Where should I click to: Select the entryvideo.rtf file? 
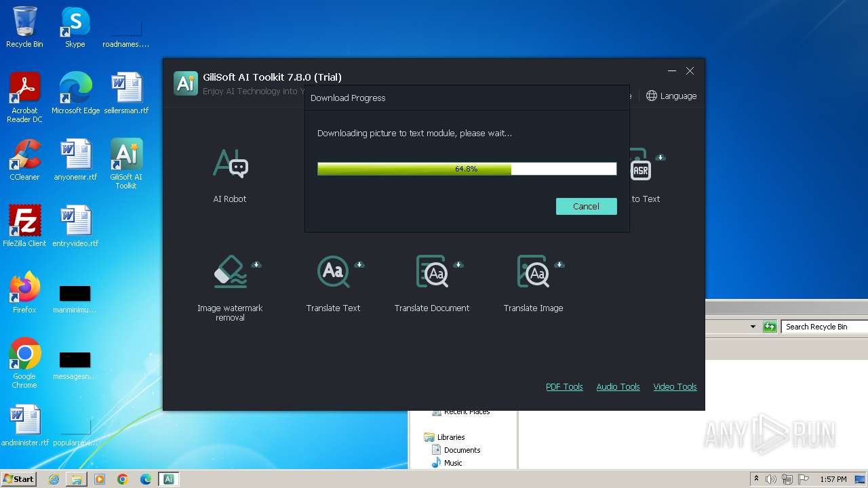[75, 226]
